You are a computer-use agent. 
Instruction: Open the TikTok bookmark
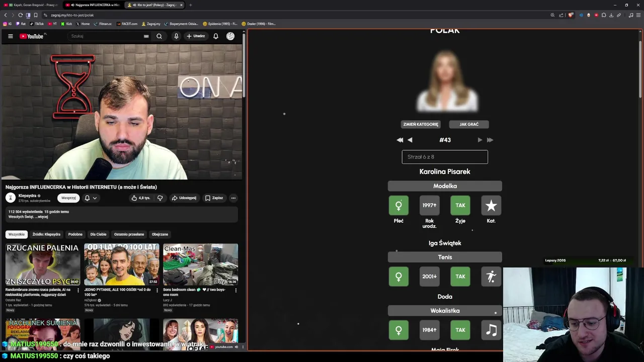[x=37, y=24]
